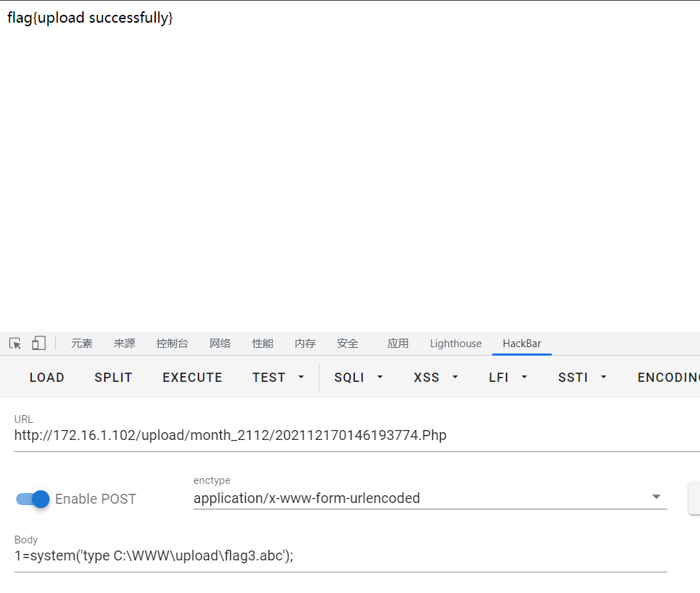Expand the LFI dropdown menu
The width and height of the screenshot is (700, 593).
(508, 378)
